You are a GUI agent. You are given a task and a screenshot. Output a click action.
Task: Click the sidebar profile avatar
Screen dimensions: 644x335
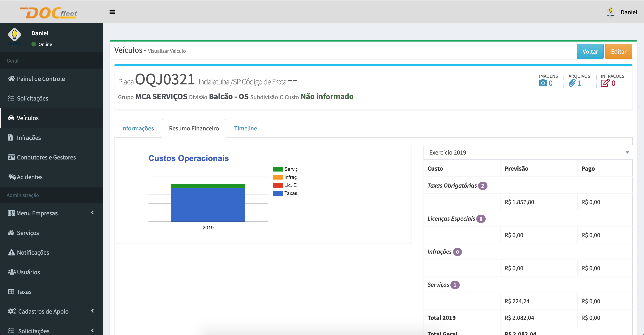[x=15, y=38]
